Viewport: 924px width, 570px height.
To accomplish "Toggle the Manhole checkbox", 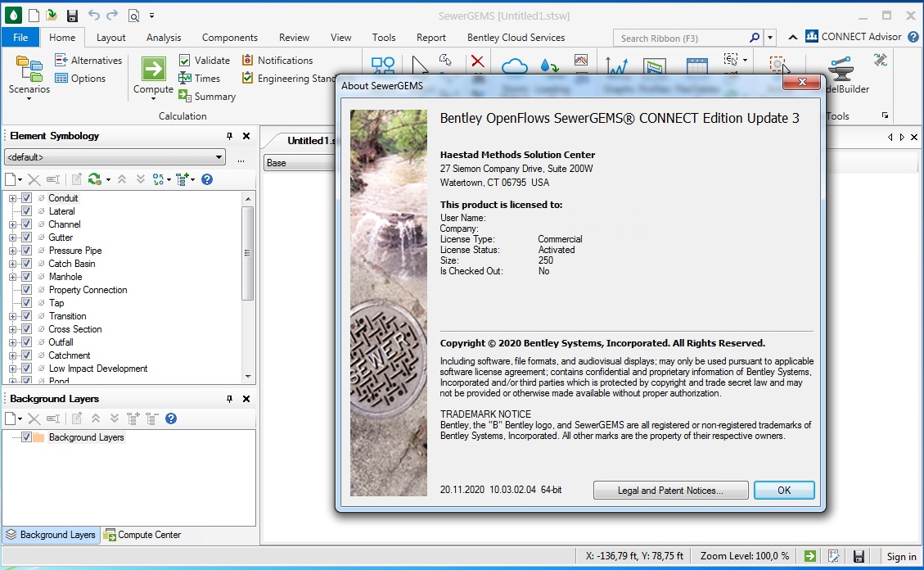I will click(x=26, y=277).
